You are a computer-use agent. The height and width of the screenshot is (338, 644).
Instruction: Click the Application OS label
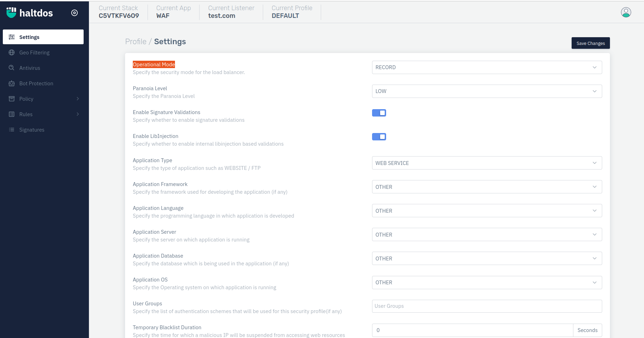point(150,280)
